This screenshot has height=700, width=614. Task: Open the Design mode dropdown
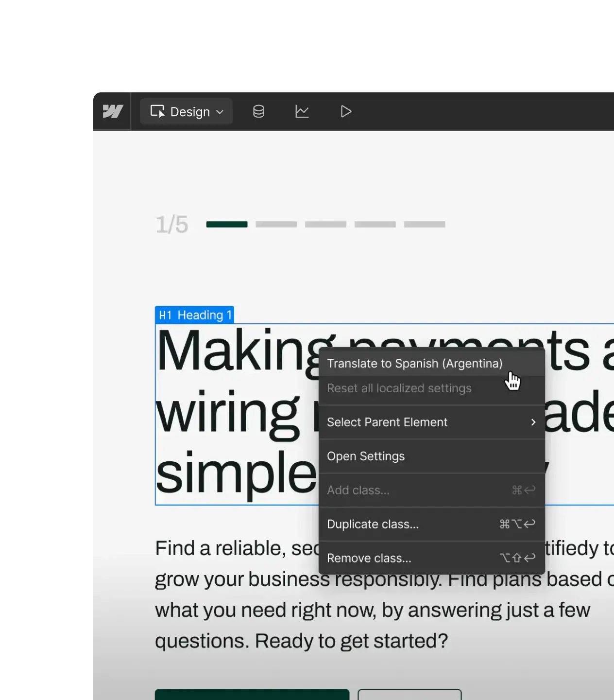(187, 112)
